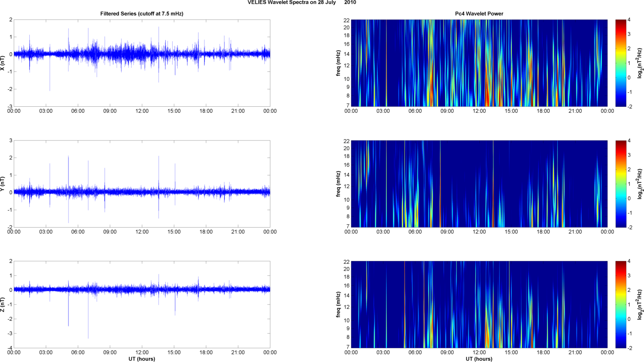Select the X component filtered series plot
The width and height of the screenshot is (644, 362).
click(142, 63)
